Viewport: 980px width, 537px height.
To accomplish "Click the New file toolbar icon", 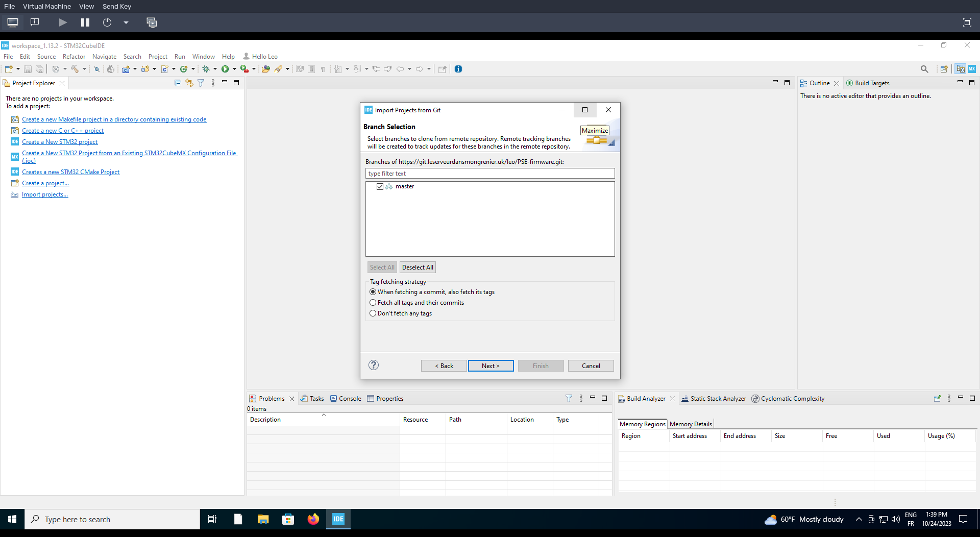I will tap(9, 69).
